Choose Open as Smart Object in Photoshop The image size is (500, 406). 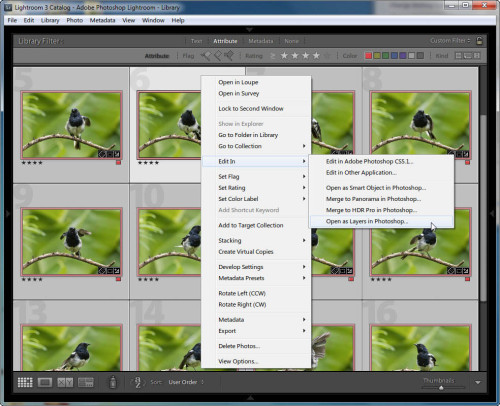click(x=381, y=188)
